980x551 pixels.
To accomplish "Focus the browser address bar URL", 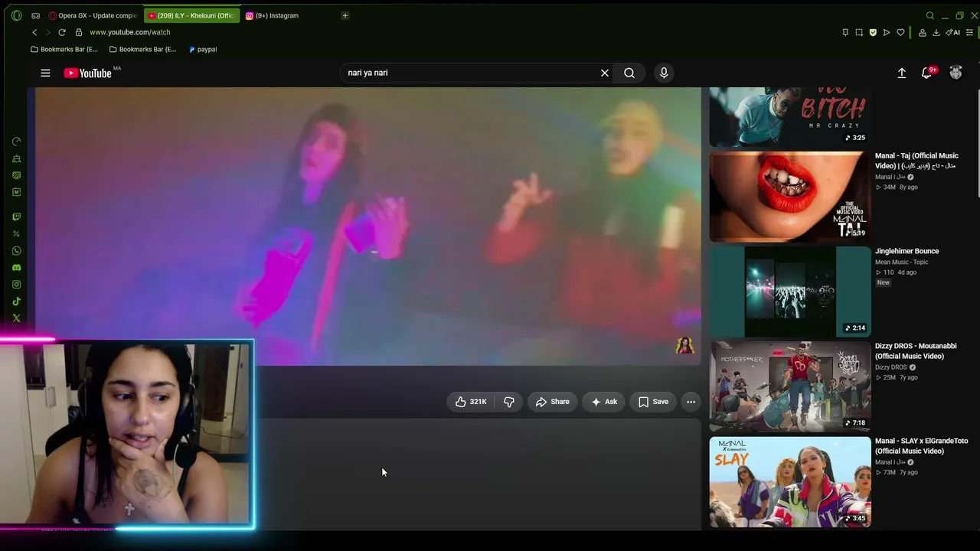I will pos(130,32).
